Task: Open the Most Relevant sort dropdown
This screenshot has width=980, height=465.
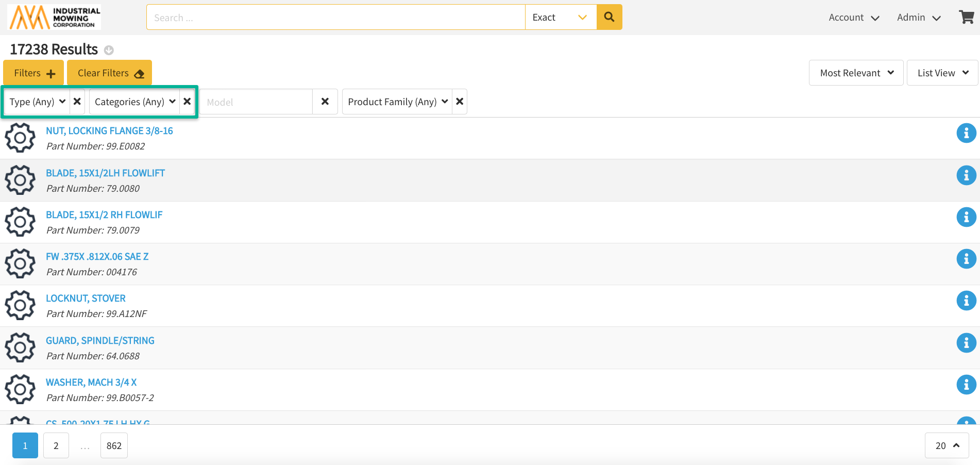Action: (x=856, y=73)
